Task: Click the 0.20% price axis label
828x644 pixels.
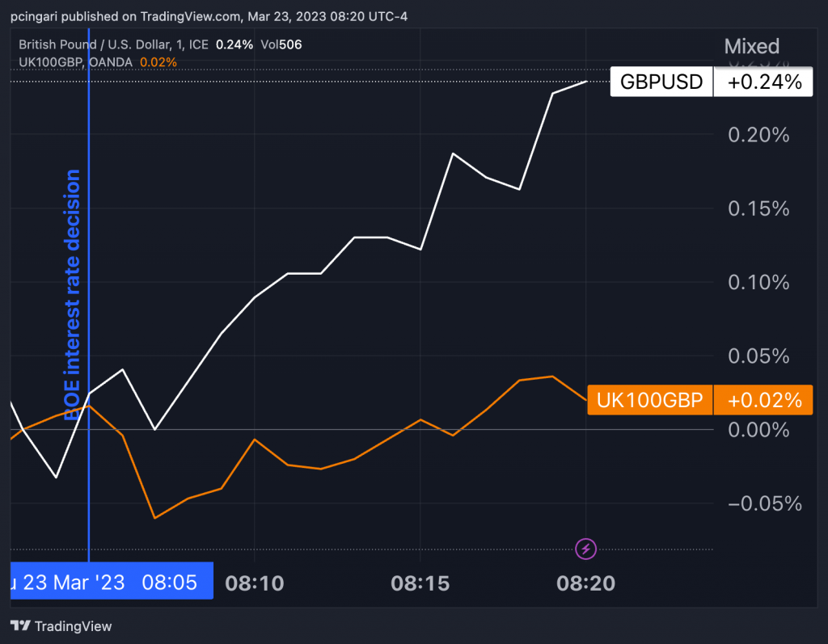Action: (758, 135)
